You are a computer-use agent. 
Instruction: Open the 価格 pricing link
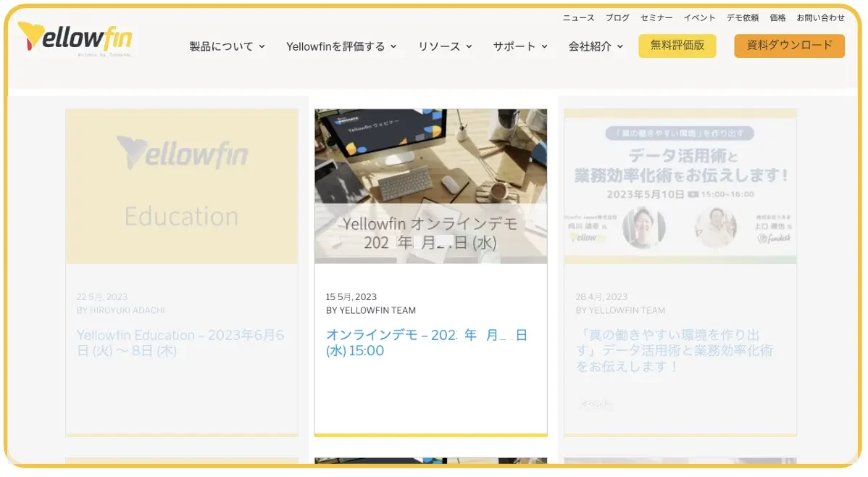777,18
